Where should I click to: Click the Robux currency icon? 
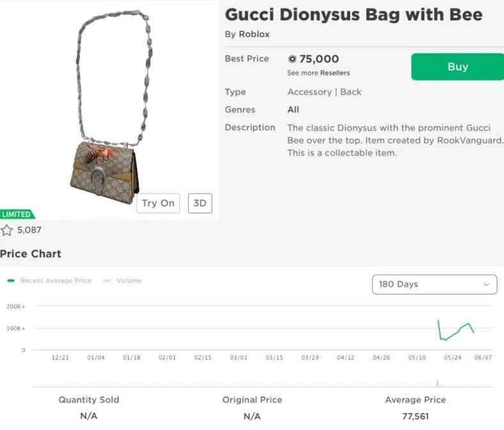coord(292,59)
